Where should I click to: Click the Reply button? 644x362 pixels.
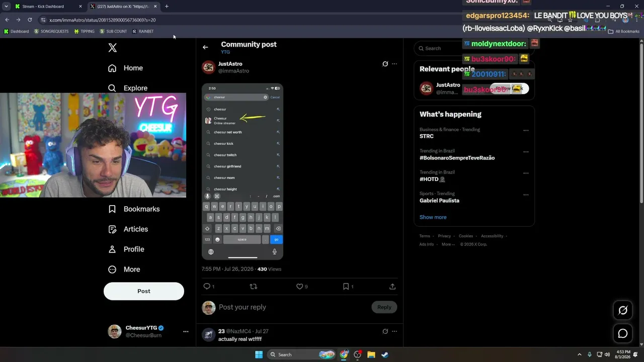point(384,307)
